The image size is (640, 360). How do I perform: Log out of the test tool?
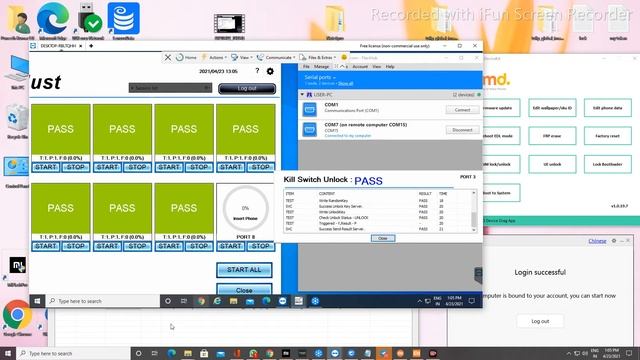click(247, 89)
